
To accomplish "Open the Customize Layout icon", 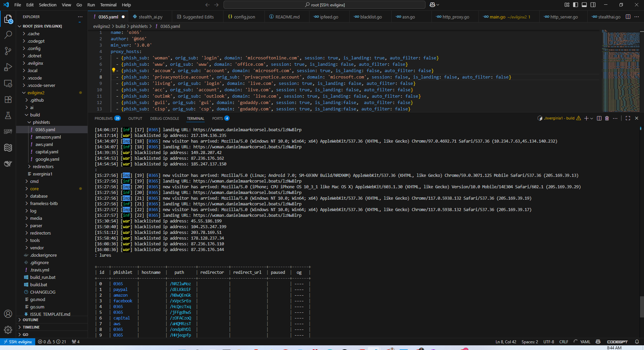I will tap(567, 5).
